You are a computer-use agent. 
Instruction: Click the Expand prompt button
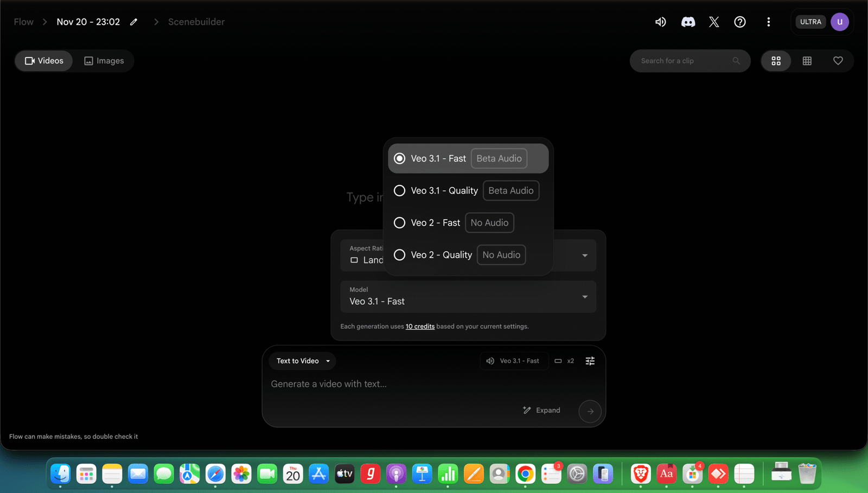[541, 410]
